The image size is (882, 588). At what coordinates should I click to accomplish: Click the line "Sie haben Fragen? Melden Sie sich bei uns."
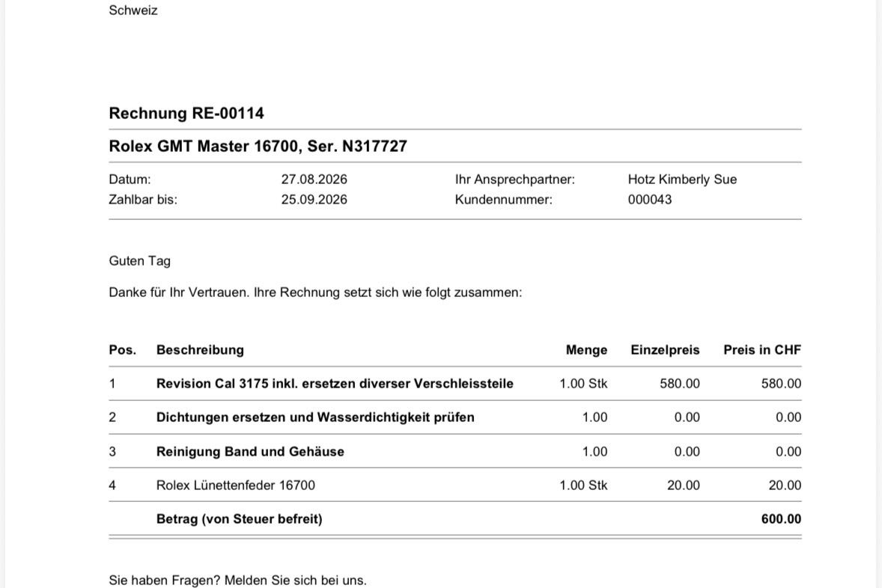(x=237, y=580)
